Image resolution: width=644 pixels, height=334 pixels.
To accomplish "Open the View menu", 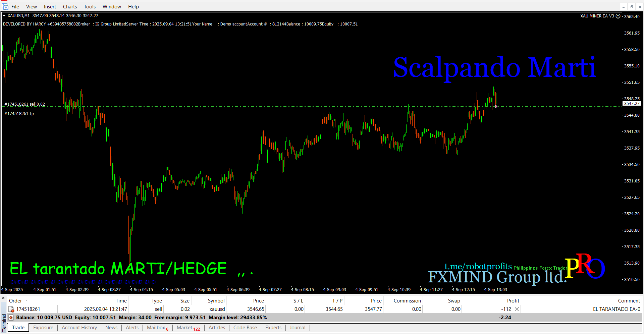I will 32,6.
